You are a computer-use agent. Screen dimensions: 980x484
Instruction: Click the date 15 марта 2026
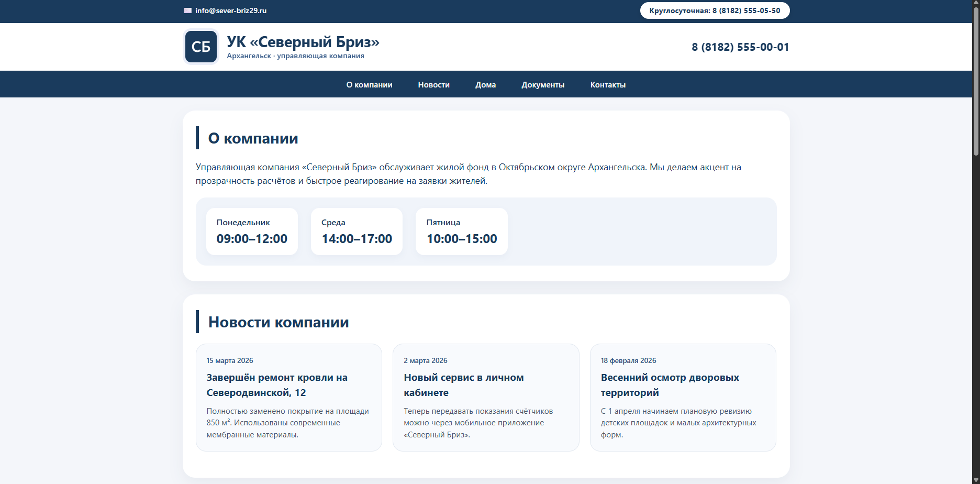pyautogui.click(x=230, y=360)
